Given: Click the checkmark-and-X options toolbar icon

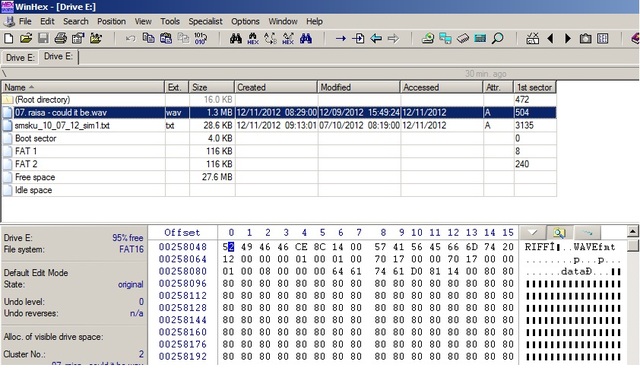Looking at the screenshot, I should pos(532,38).
